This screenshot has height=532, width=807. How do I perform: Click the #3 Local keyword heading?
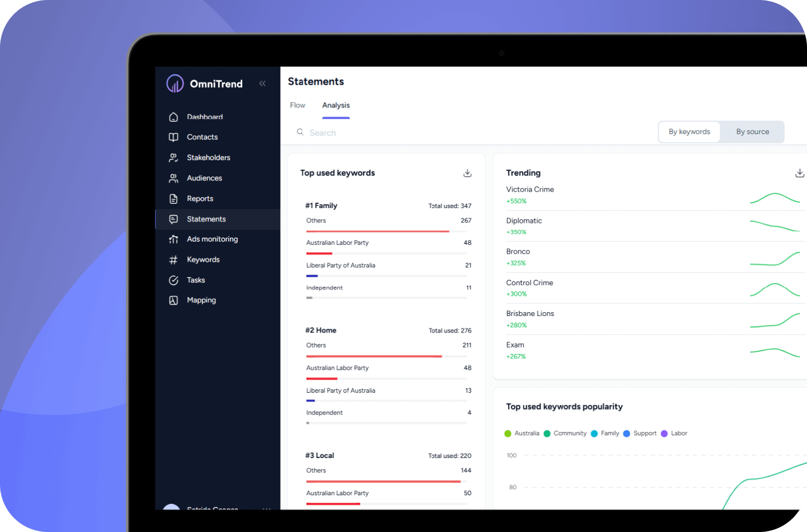pyautogui.click(x=319, y=455)
